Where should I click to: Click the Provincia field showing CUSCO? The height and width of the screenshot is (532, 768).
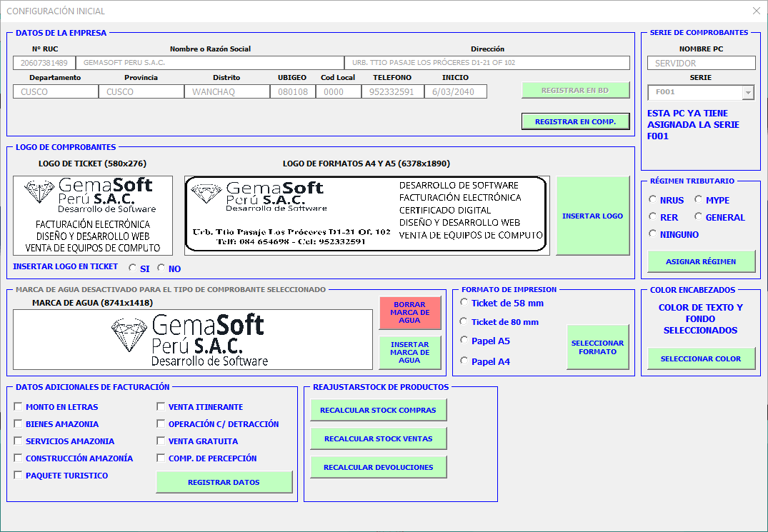pyautogui.click(x=141, y=91)
